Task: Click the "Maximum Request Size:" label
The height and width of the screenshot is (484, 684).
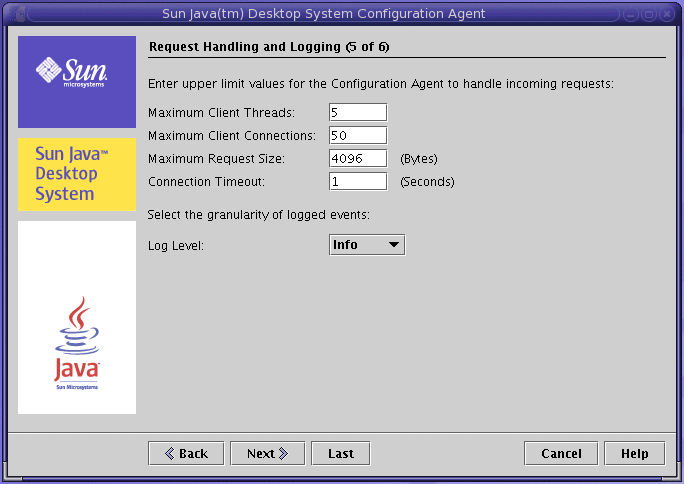Action: (216, 159)
